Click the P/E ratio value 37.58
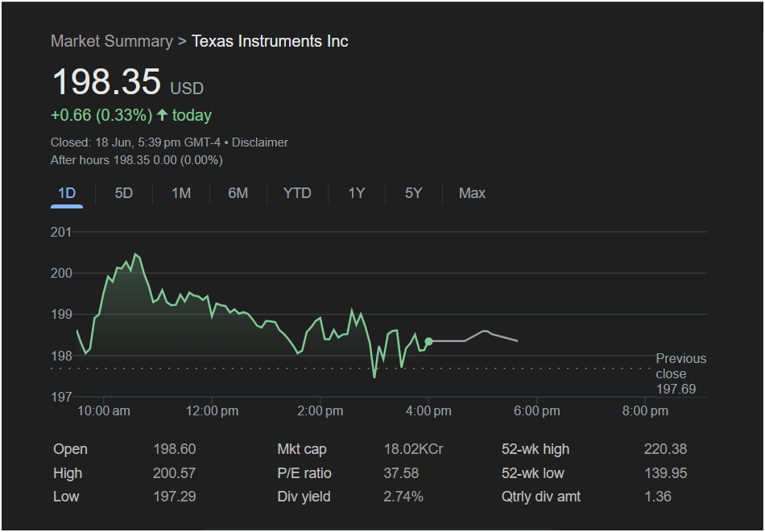This screenshot has width=765, height=532. click(x=401, y=473)
